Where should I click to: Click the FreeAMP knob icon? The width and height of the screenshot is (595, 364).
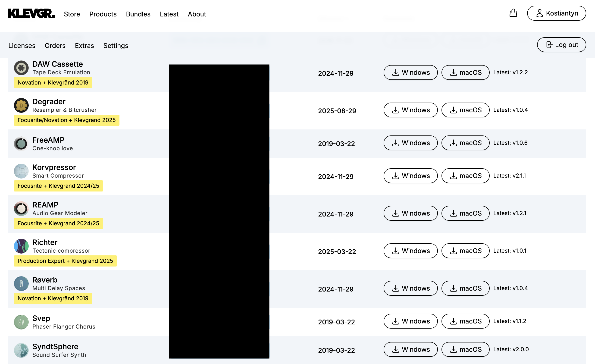(21, 144)
